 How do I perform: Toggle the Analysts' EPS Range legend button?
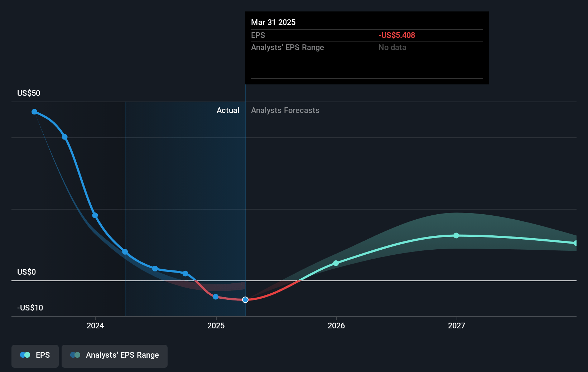tap(115, 356)
